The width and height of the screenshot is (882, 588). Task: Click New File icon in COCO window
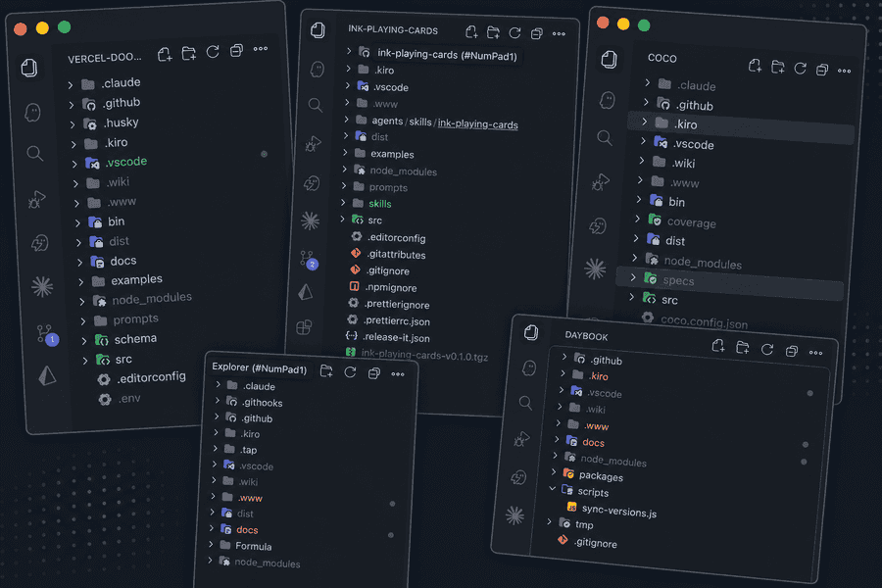tap(755, 66)
